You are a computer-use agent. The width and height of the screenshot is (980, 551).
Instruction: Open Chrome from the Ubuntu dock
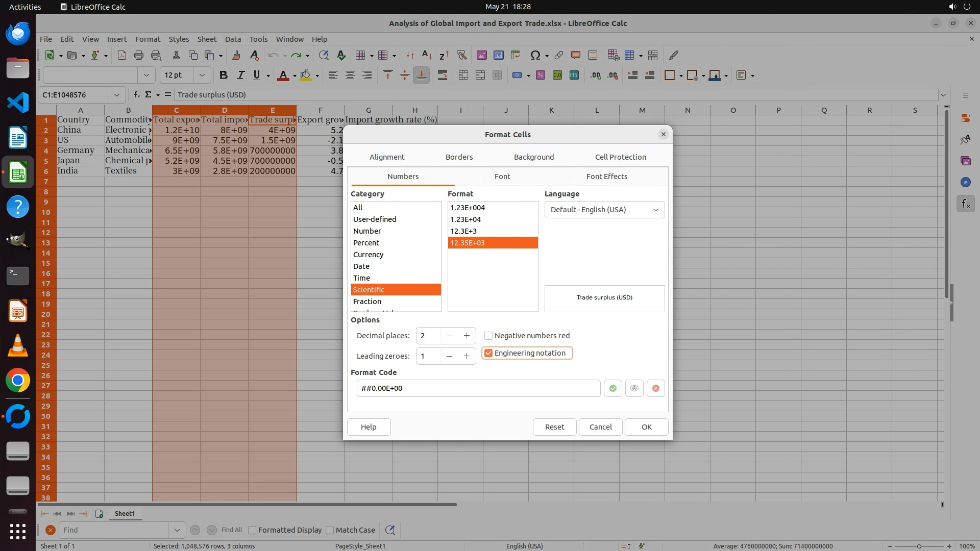[18, 380]
